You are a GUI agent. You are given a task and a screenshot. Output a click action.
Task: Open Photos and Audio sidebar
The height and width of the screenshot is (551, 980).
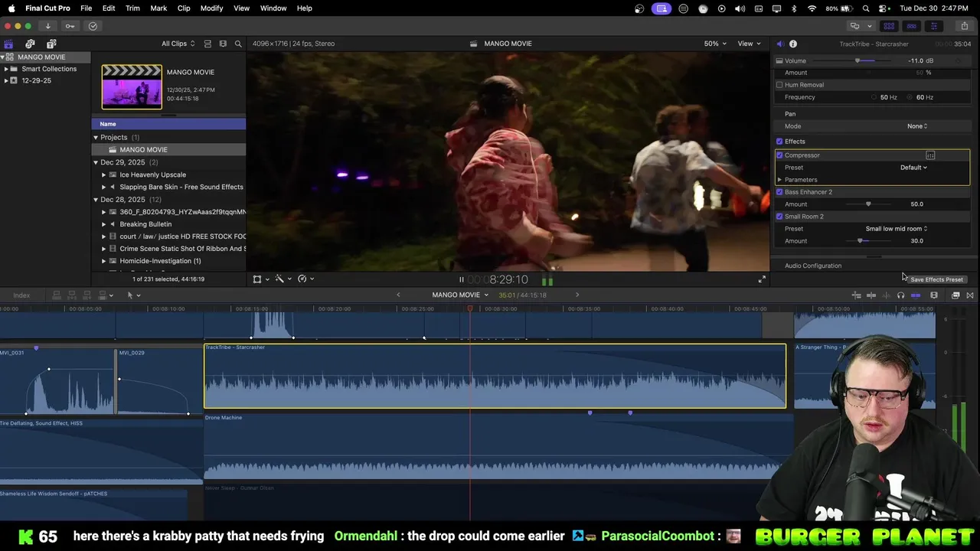[30, 44]
